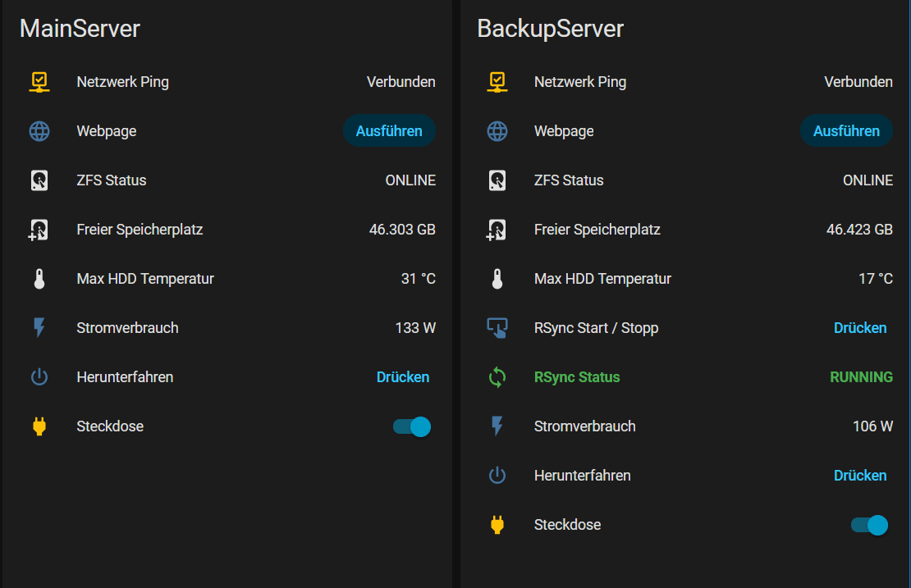Toggle the MainServer Steckdose switch
The width and height of the screenshot is (911, 588).
tap(412, 426)
